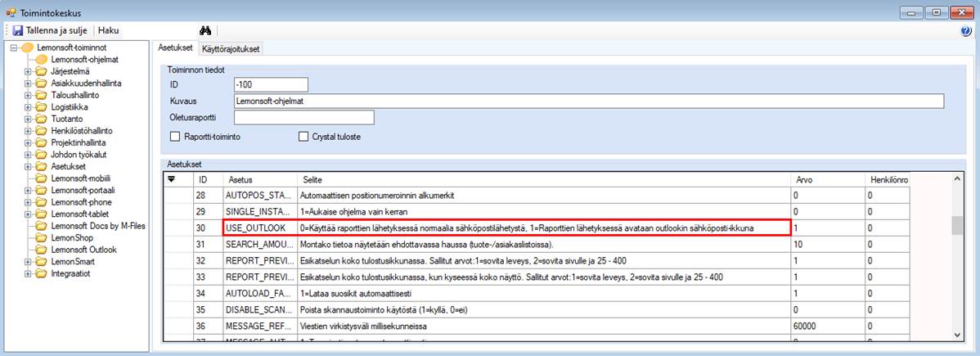
Task: Expand the Integraatiot tree node
Action: click(x=28, y=273)
